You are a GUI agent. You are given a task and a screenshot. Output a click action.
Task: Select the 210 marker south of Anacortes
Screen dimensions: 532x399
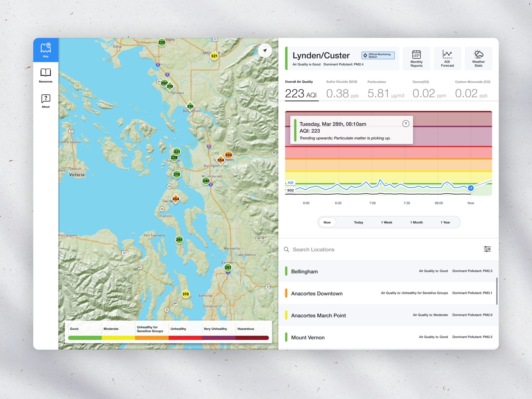(177, 174)
